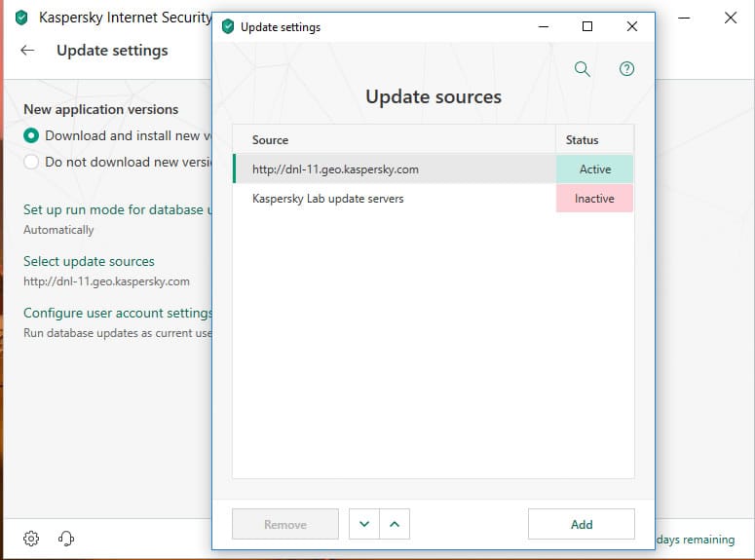Click the search magnifier icon
Viewport: 755px width, 560px height.
pyautogui.click(x=583, y=69)
